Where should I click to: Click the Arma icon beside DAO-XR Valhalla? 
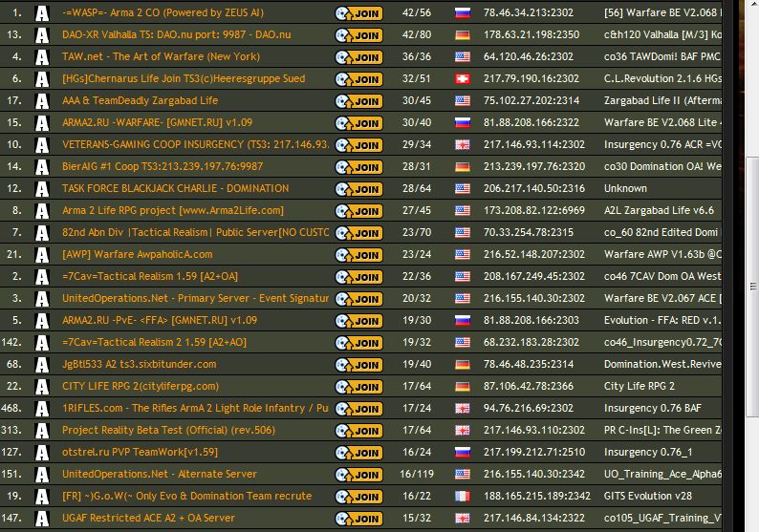coord(42,35)
